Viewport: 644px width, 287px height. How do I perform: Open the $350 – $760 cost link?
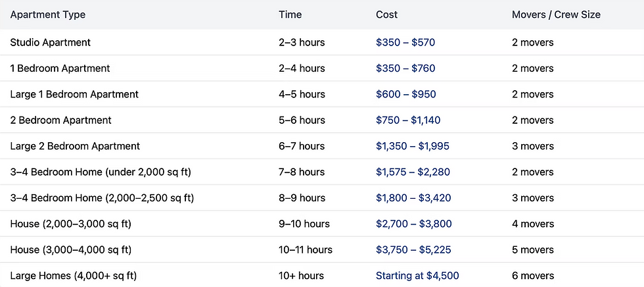click(x=405, y=68)
